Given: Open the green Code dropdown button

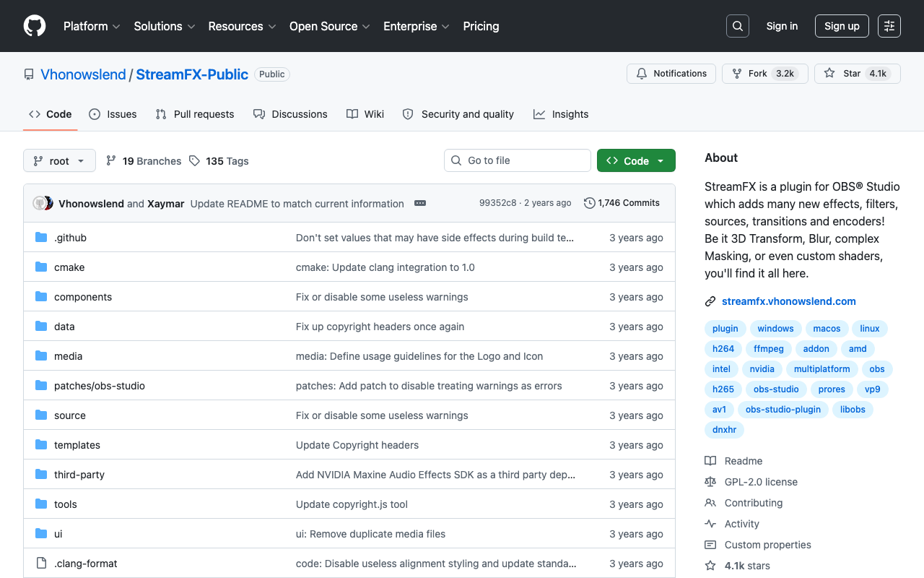Looking at the screenshot, I should click(x=636, y=161).
